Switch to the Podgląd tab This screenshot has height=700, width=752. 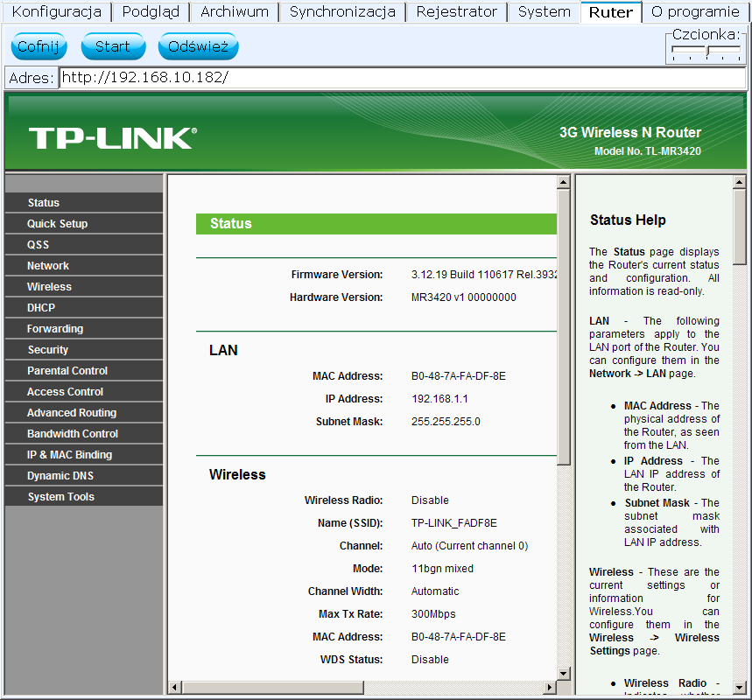pyautogui.click(x=151, y=11)
